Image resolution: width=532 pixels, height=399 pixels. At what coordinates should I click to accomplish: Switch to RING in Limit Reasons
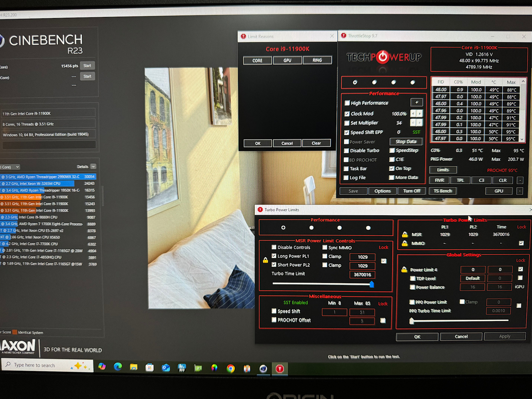tap(317, 60)
